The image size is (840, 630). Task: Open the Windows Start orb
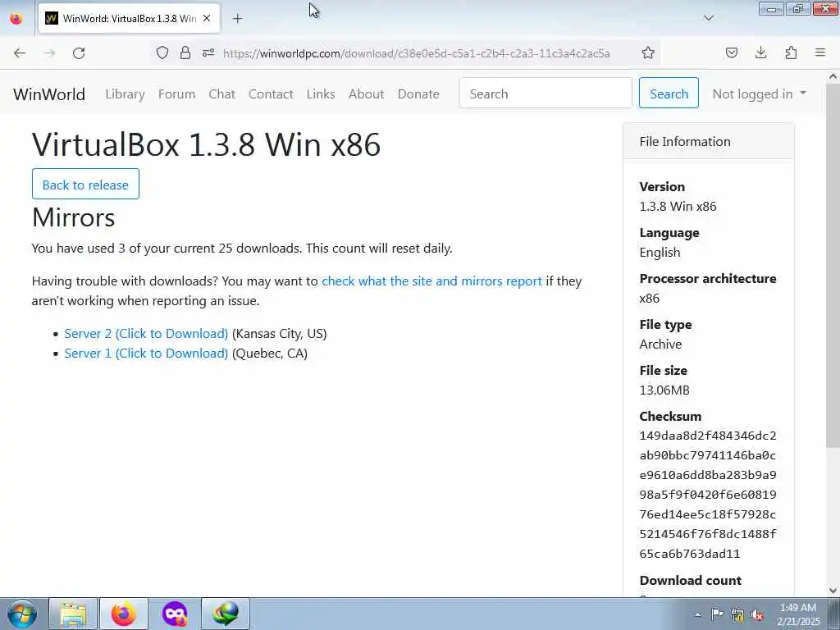point(22,614)
